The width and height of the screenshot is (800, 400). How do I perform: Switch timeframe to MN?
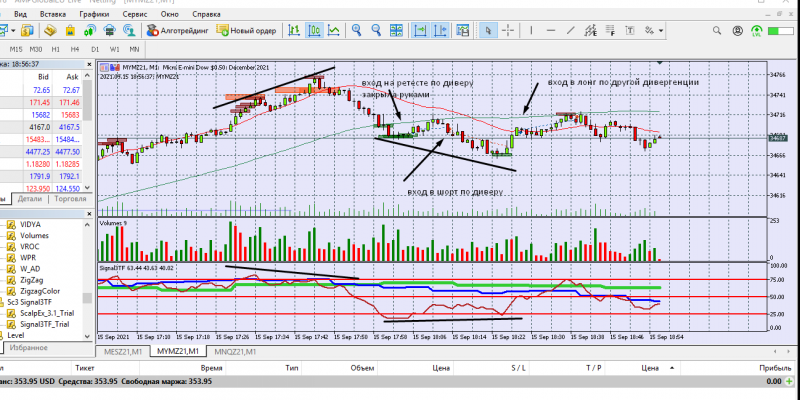[x=134, y=49]
